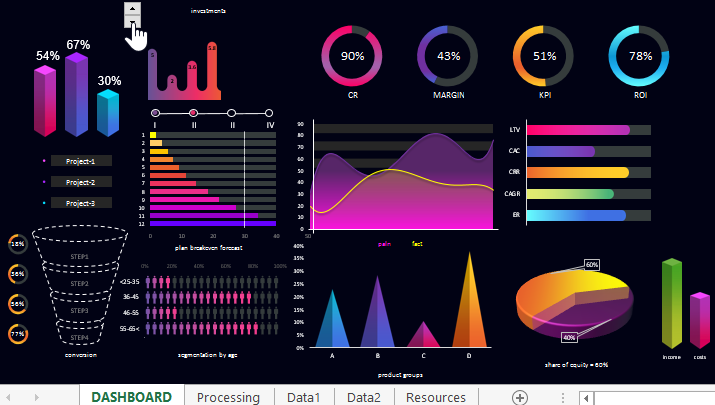Screen dimensions: 715x405
Task: Select the KPI 51% donut gauge
Action: [543, 57]
